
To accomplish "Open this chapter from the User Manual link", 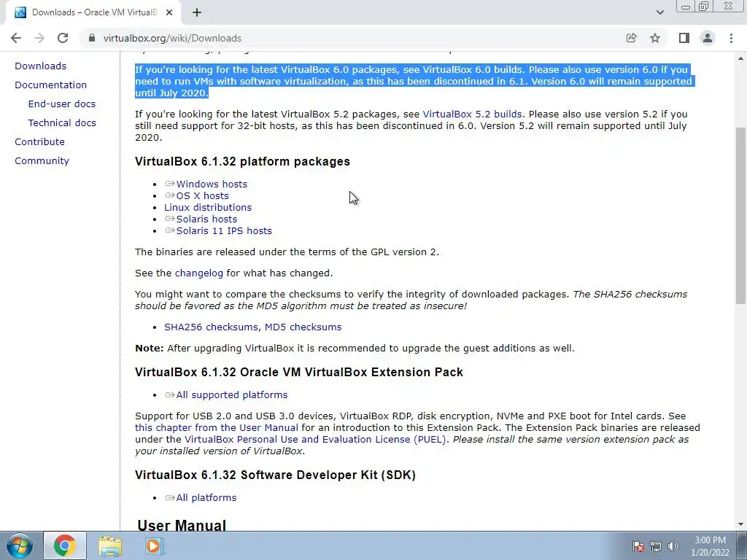I will pos(216,427).
